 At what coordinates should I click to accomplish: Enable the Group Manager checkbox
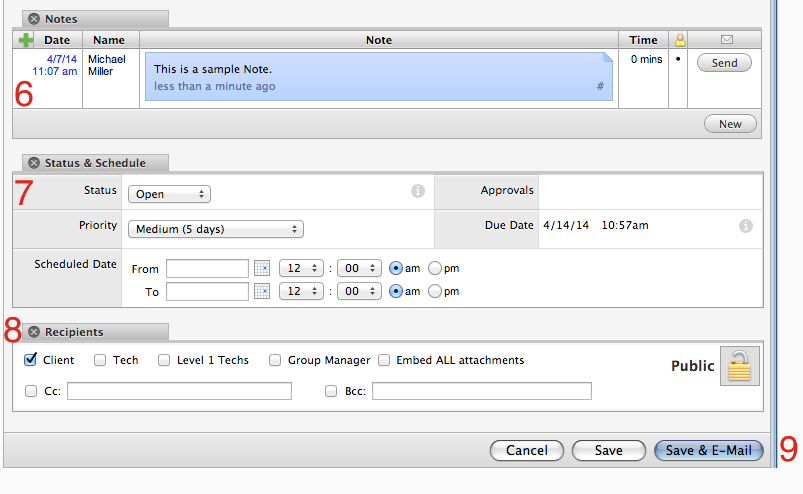275,361
